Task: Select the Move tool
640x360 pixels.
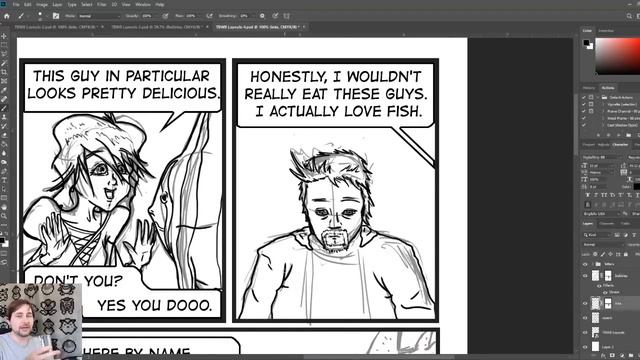Action: [x=4, y=36]
